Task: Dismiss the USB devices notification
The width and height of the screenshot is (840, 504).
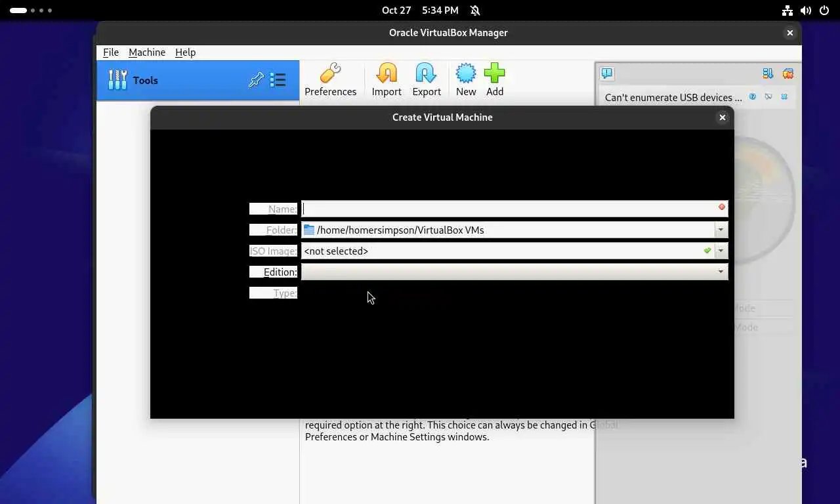Action: click(784, 96)
